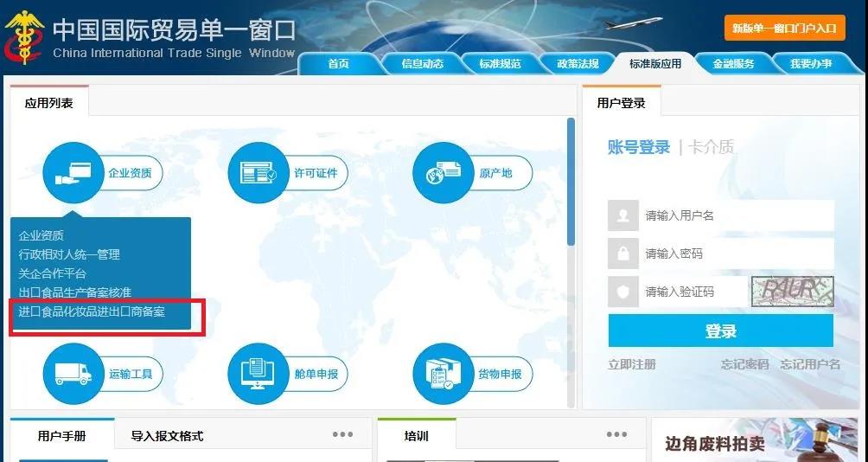Open the 舱单申报 monitor icon

[258, 374]
